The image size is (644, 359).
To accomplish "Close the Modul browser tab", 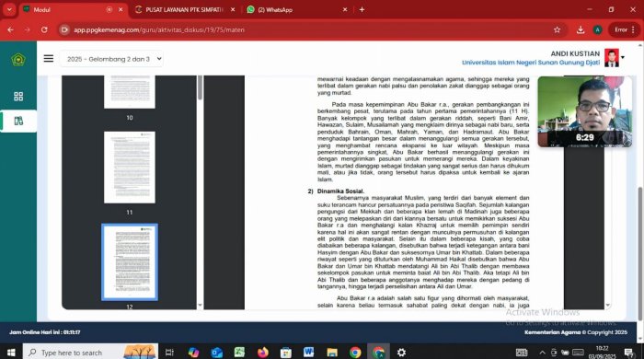I will pyautogui.click(x=121, y=9).
